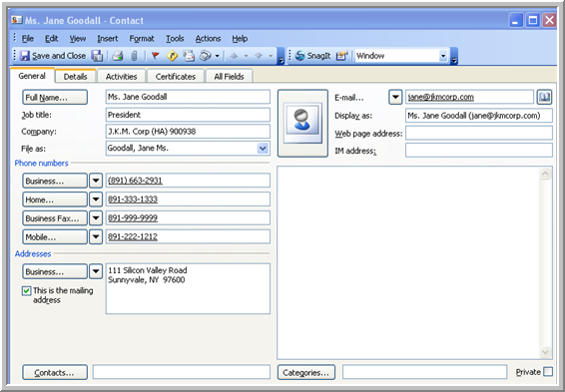Click the Display as field
The width and height of the screenshot is (565, 392).
pyautogui.click(x=479, y=116)
